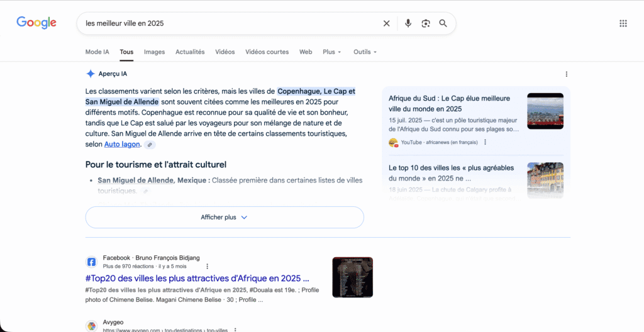Click top 10 villes article thumbnail
The width and height of the screenshot is (644, 332).
pyautogui.click(x=545, y=180)
